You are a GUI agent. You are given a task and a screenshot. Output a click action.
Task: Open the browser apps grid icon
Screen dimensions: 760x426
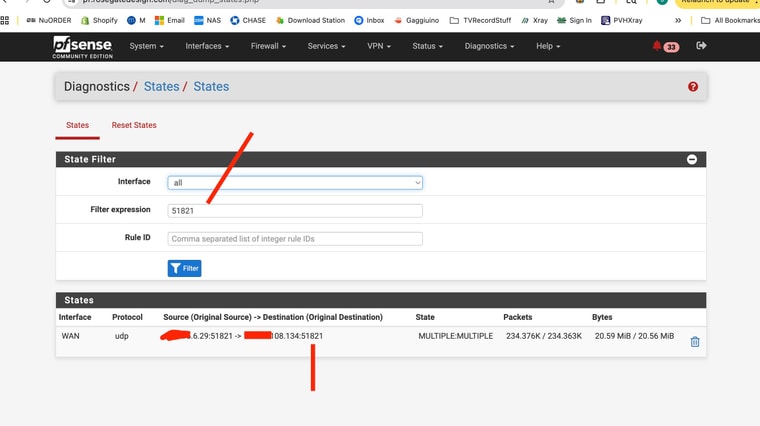[5, 20]
